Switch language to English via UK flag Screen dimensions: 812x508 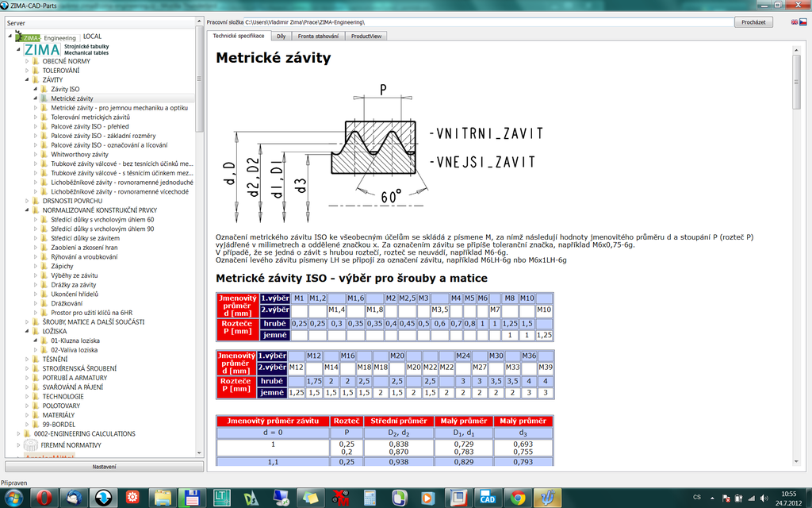(x=795, y=21)
